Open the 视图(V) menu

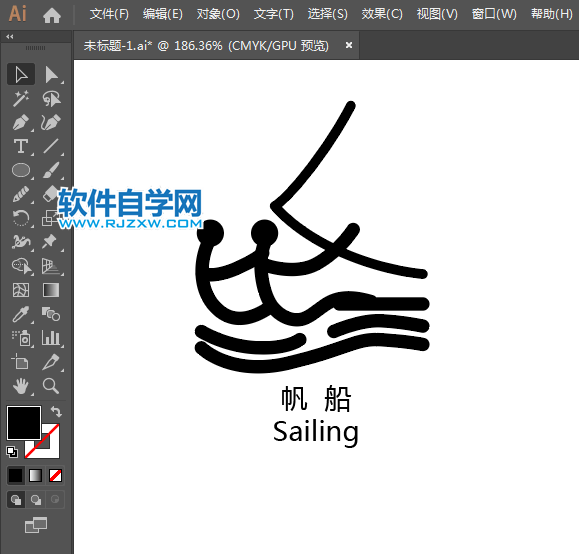[437, 14]
